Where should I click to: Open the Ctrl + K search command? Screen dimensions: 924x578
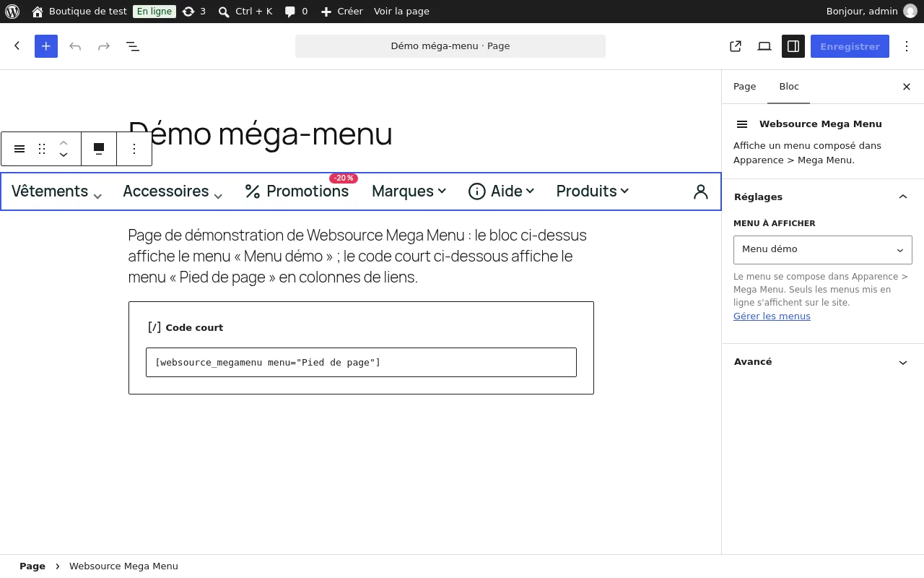click(245, 12)
